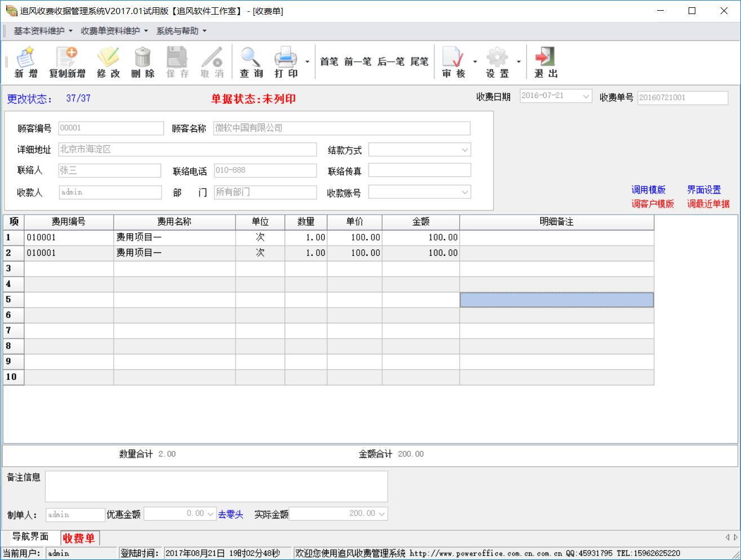The height and width of the screenshot is (560, 741).
Task: Open the 系统与帮助 menu
Action: coord(181,31)
